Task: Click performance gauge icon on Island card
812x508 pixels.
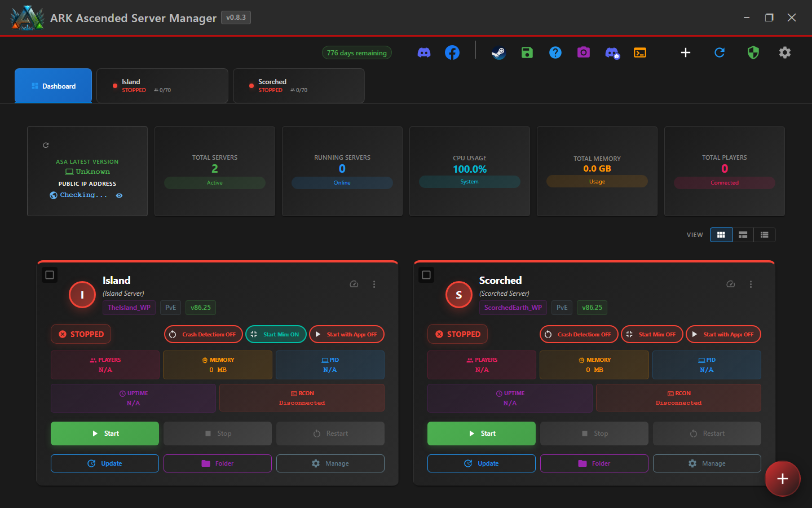Action: (354, 284)
